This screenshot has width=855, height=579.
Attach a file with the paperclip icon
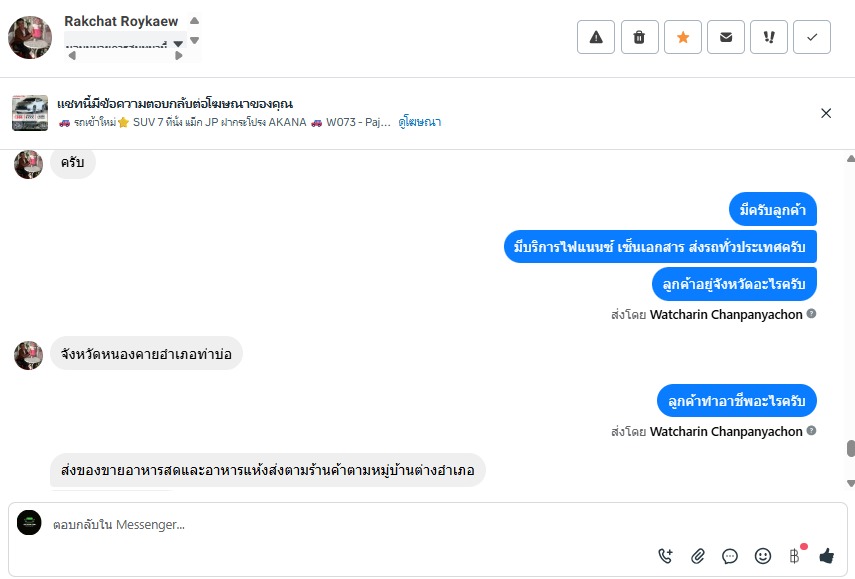tap(698, 556)
